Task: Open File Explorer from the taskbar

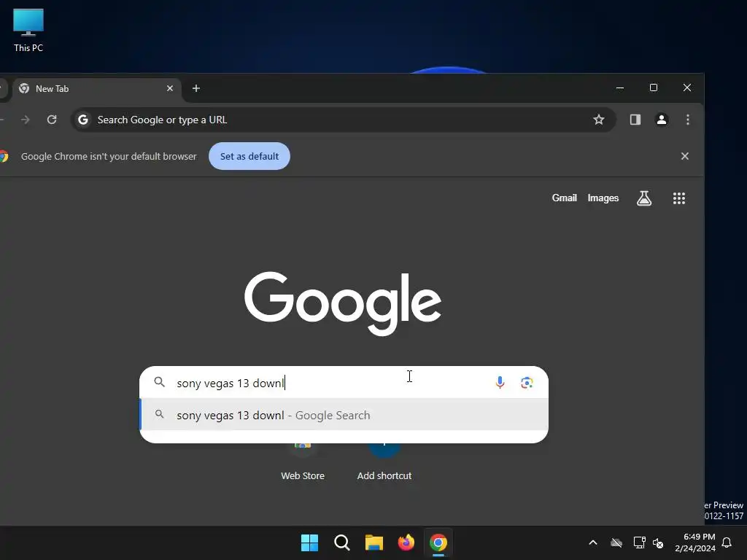Action: [374, 542]
